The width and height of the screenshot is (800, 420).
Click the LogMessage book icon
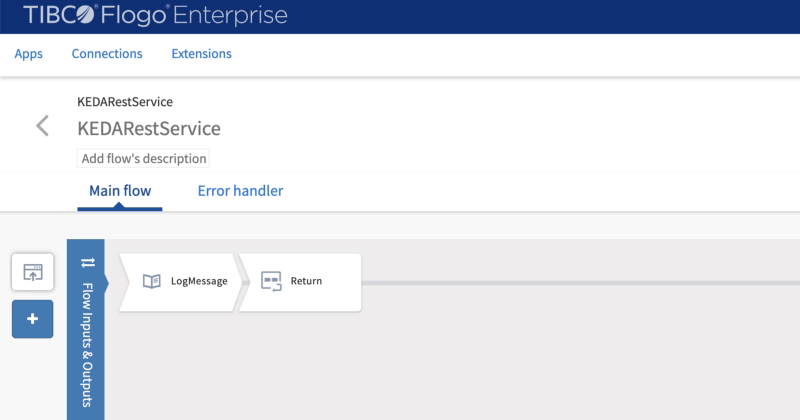[152, 281]
